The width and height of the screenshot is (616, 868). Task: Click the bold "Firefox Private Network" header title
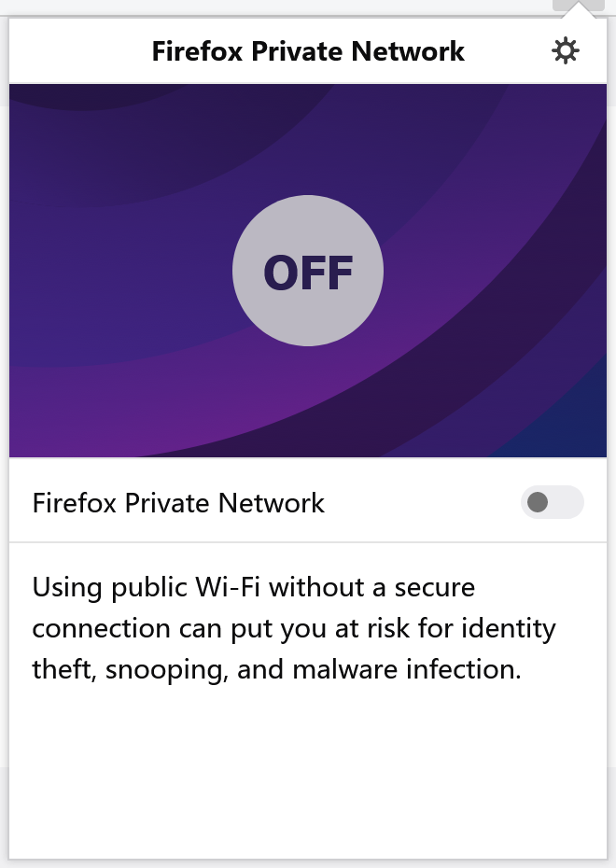click(x=308, y=50)
